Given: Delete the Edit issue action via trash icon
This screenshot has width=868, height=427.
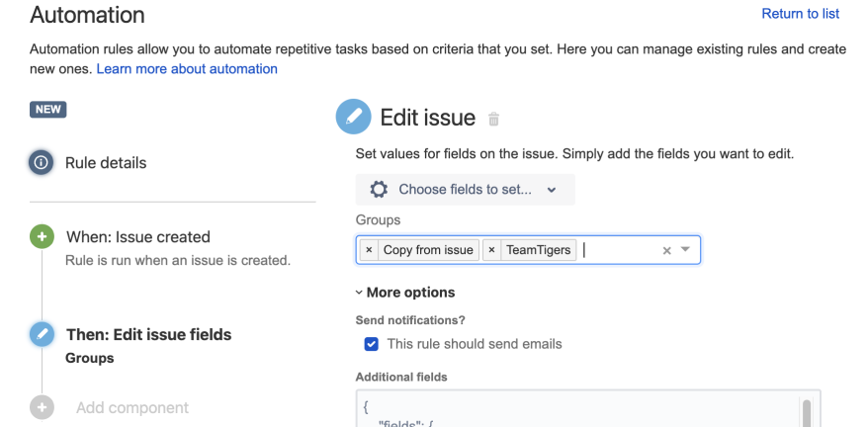Looking at the screenshot, I should click(x=494, y=120).
